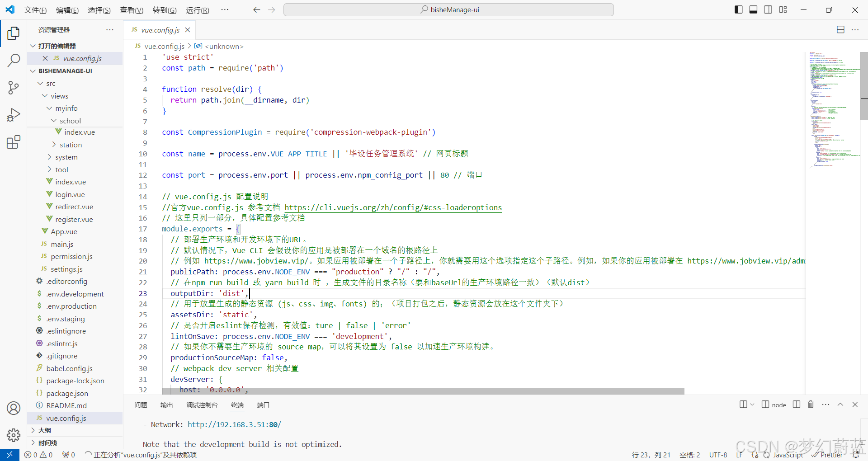Open Explorer panel more actions ellipsis
The width and height of the screenshot is (868, 461).
(x=110, y=30)
